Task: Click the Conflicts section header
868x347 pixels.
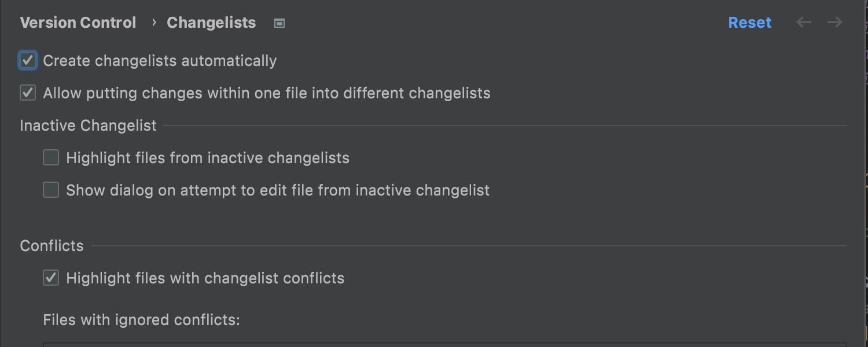Action: 52,246
